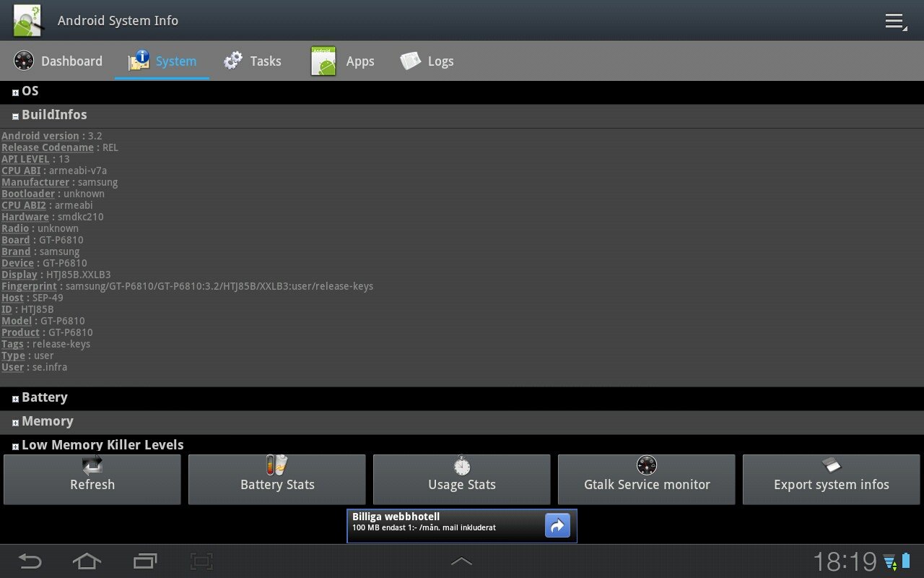Click the CPU ABI label
Screen dimensions: 924x578
(21, 171)
